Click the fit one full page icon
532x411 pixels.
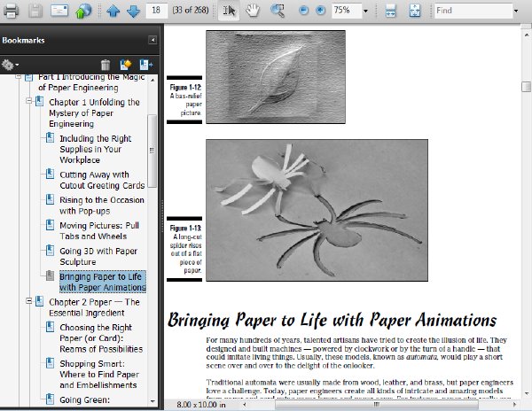pyautogui.click(x=415, y=11)
